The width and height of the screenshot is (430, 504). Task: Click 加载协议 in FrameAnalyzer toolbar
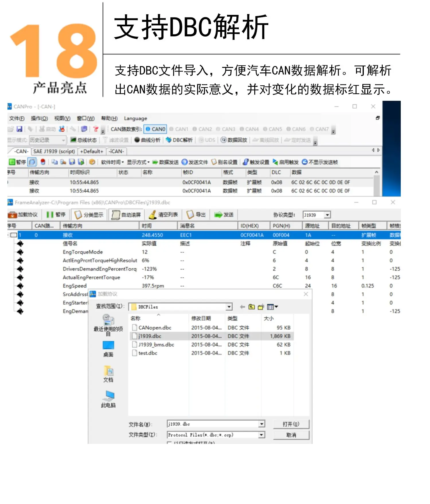pyautogui.click(x=23, y=215)
